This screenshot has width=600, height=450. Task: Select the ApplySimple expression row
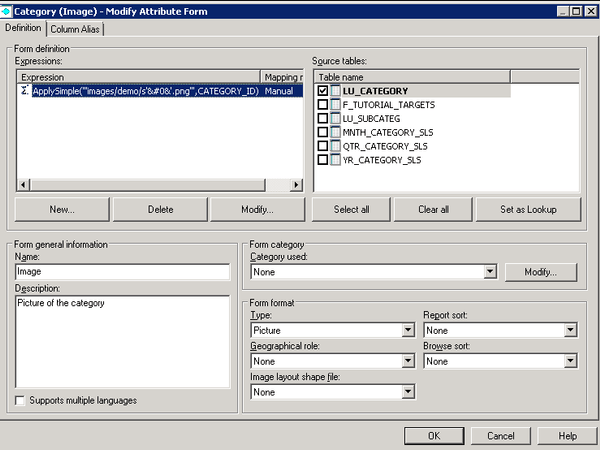click(161, 91)
